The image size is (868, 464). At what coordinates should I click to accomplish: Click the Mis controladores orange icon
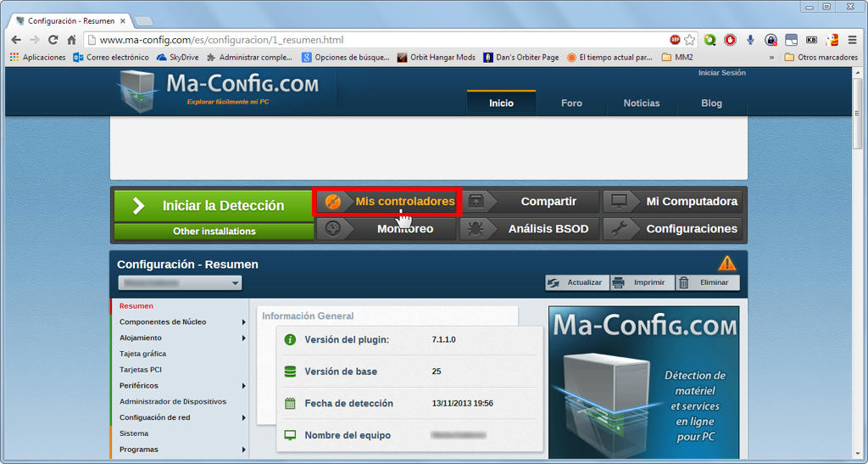point(332,202)
